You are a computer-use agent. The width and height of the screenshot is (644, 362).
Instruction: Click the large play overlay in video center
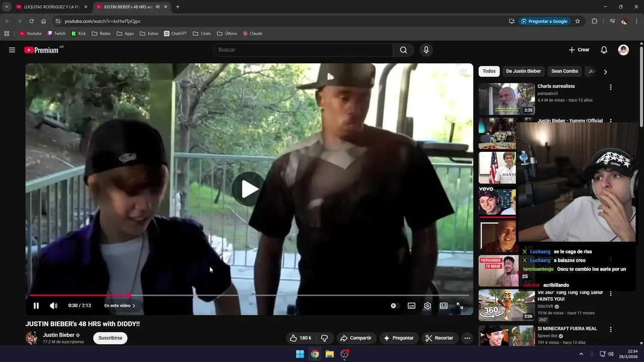[249, 189]
